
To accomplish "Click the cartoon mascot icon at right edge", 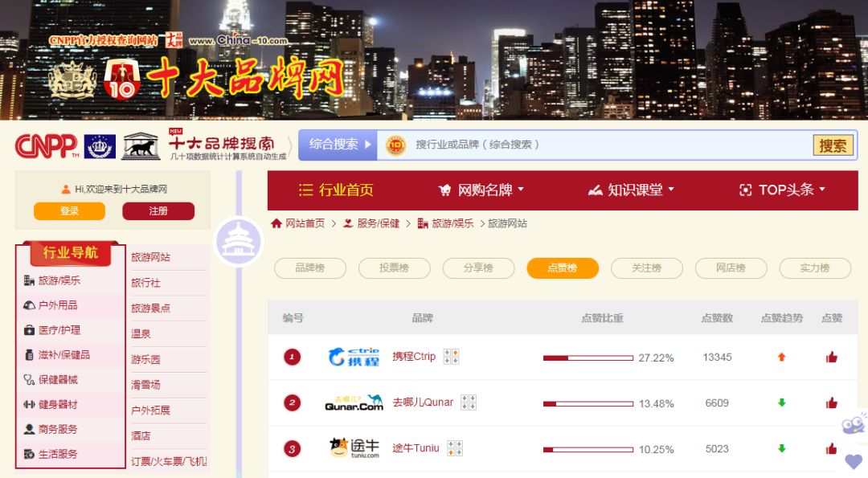I will tap(854, 425).
